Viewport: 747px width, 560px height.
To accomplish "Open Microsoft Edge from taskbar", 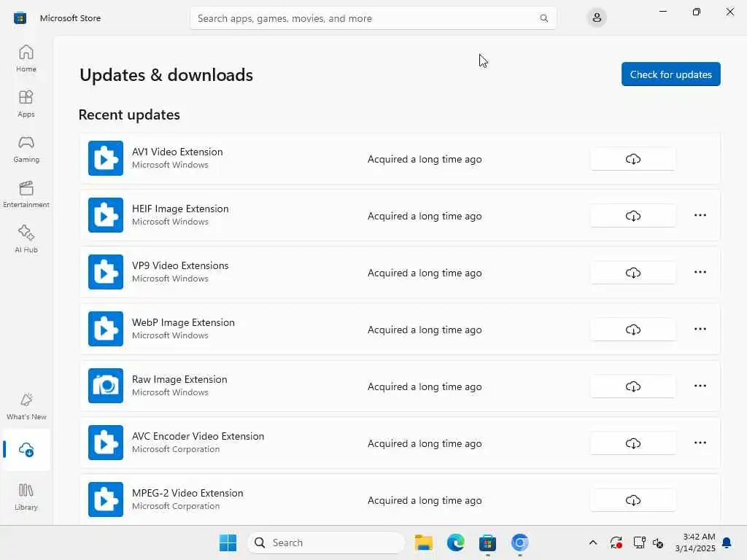I will point(455,542).
